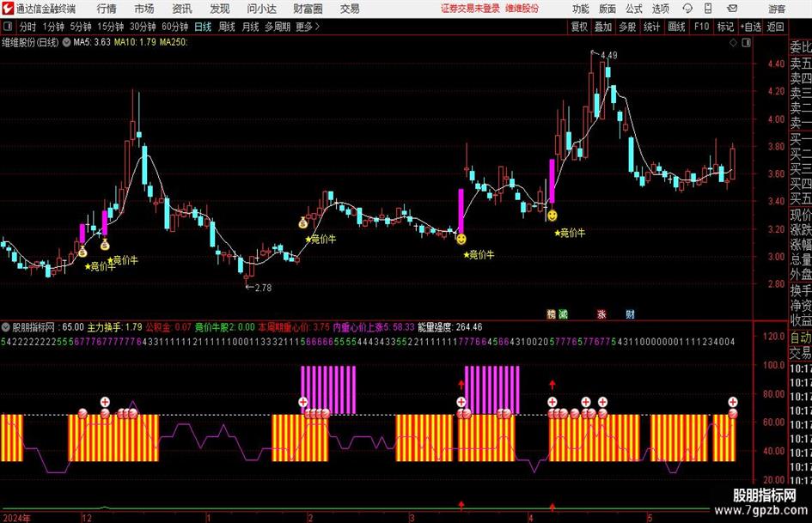Click the 统计 statistics button

point(652,27)
